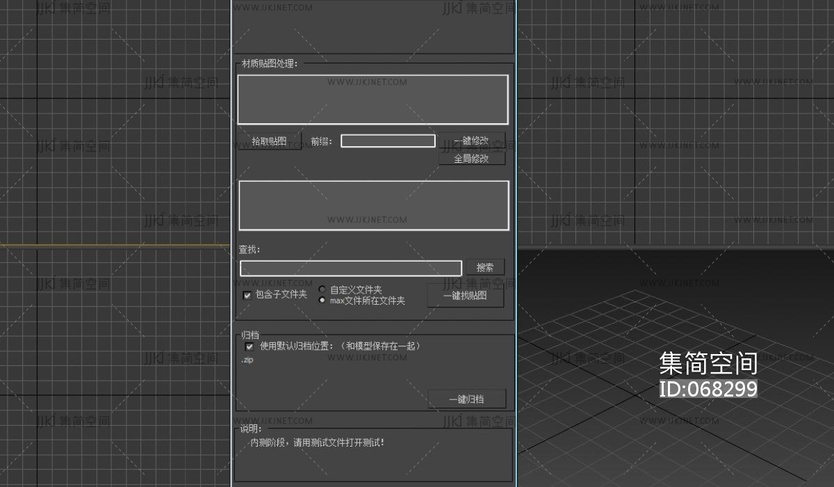The image size is (834, 487).
Task: Click the 搜索 button
Action: [485, 268]
